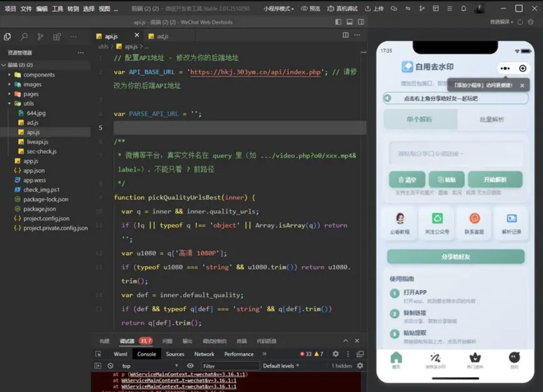
Task: Click the table layout icon in top toolbar
Action: pyautogui.click(x=436, y=9)
